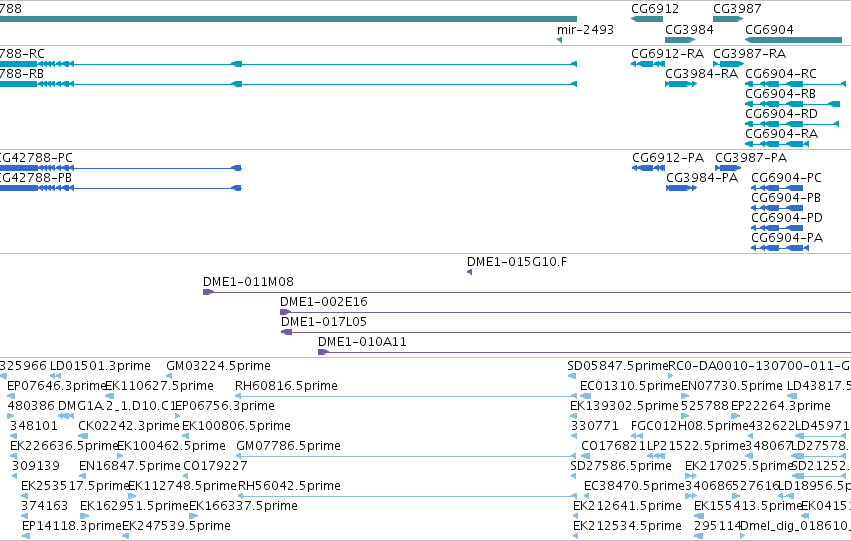Screen dimensions: 851x541
Task: Click the DME1-017L05 clone label
Action: pos(323,322)
